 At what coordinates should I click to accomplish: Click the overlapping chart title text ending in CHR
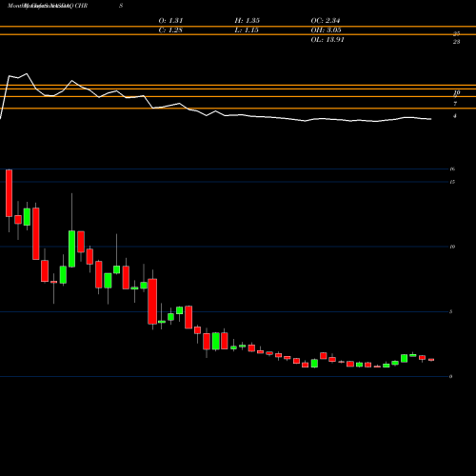48,6
